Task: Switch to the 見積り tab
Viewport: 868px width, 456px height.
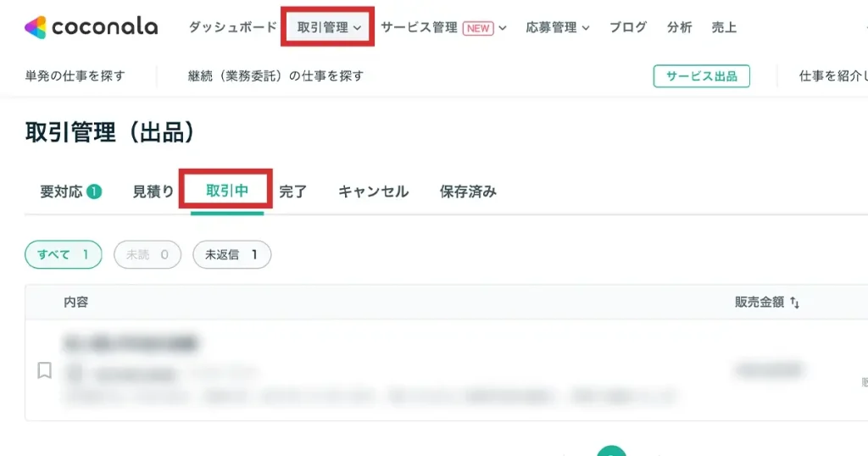Action: click(153, 192)
